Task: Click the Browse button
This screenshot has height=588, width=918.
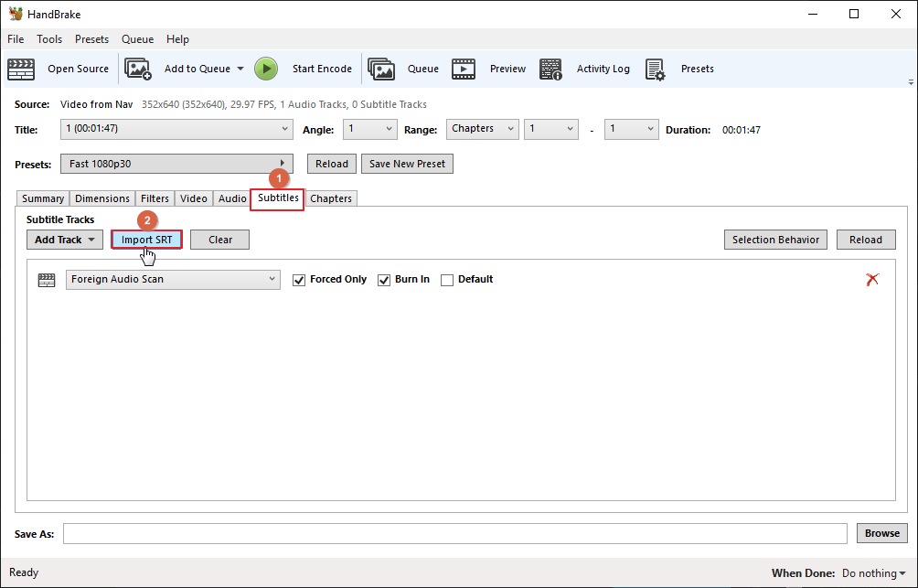Action: click(x=882, y=533)
